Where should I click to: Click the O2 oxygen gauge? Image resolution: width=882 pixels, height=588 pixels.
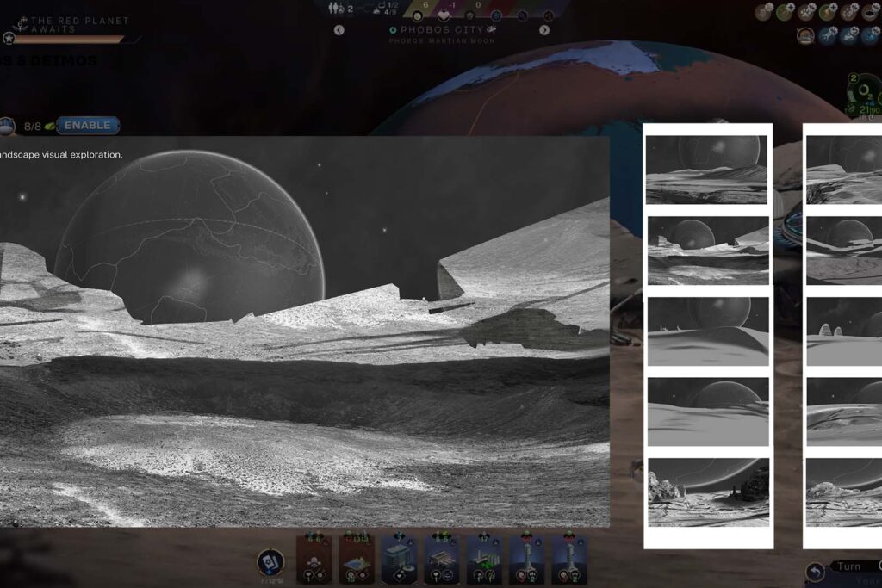point(865,93)
